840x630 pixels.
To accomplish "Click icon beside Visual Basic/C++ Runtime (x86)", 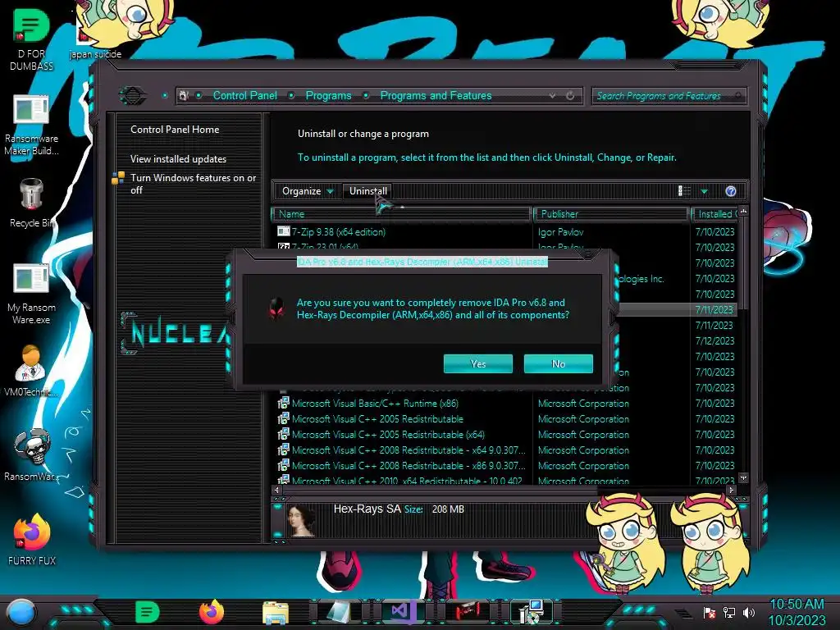I will pyautogui.click(x=283, y=403).
